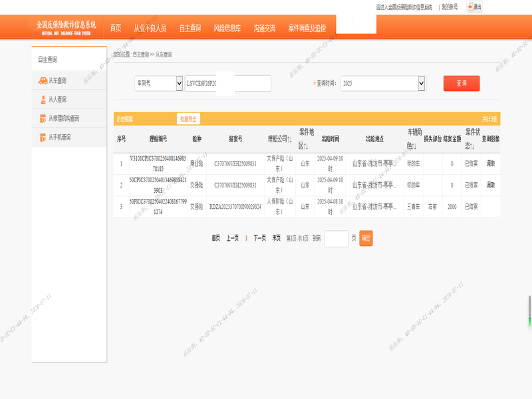This screenshot has width=532, height=399.
Task: Click 共计3条 total count text
Action: [489, 119]
